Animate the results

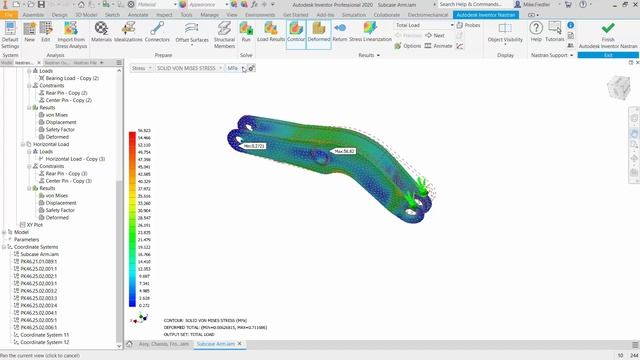[438, 46]
